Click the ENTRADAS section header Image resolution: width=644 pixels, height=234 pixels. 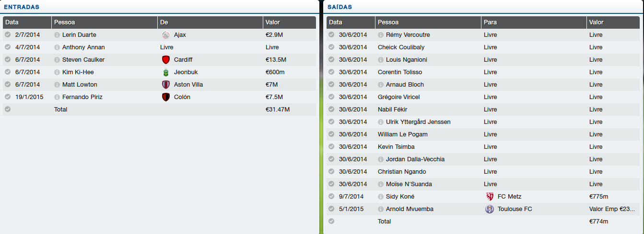pos(22,7)
